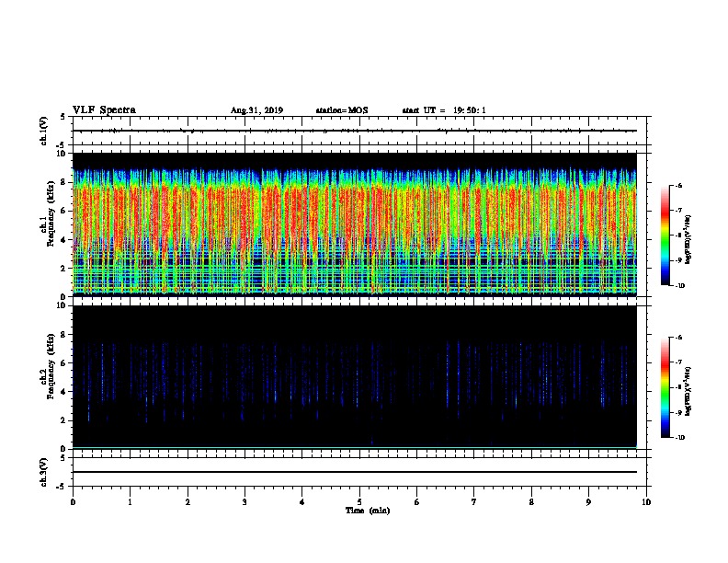This screenshot has height=563, width=728.
Task: Select the date label "Aug.31, 2019"
Action: click(256, 110)
